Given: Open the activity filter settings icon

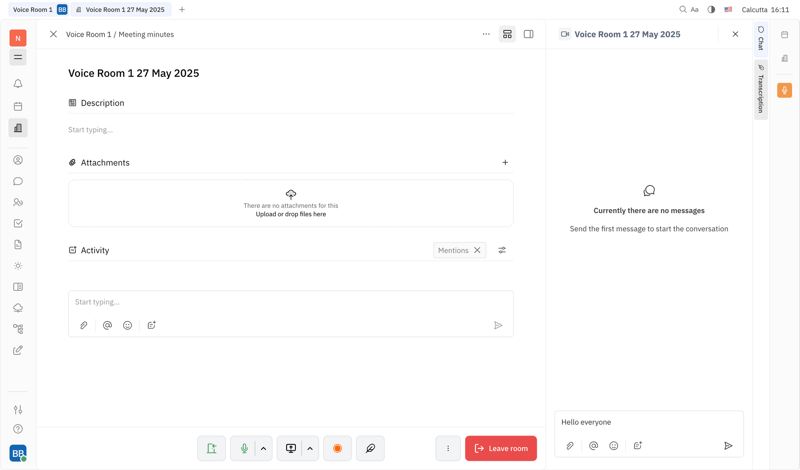Looking at the screenshot, I should [x=502, y=250].
